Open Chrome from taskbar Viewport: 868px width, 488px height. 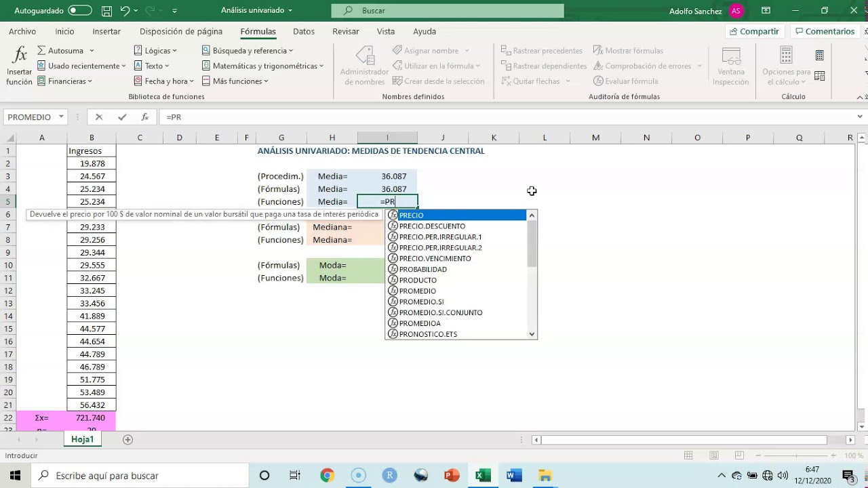[328, 476]
